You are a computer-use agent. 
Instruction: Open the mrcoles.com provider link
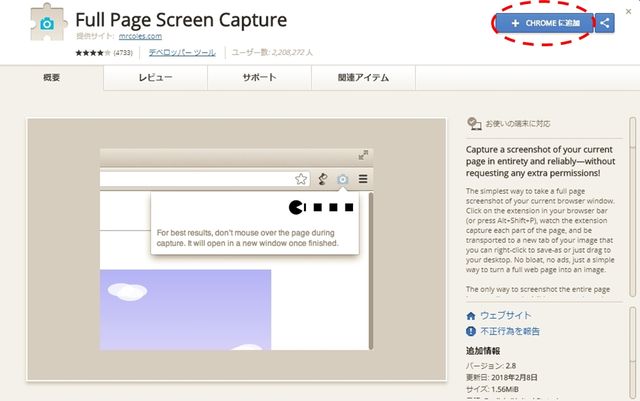(140, 36)
